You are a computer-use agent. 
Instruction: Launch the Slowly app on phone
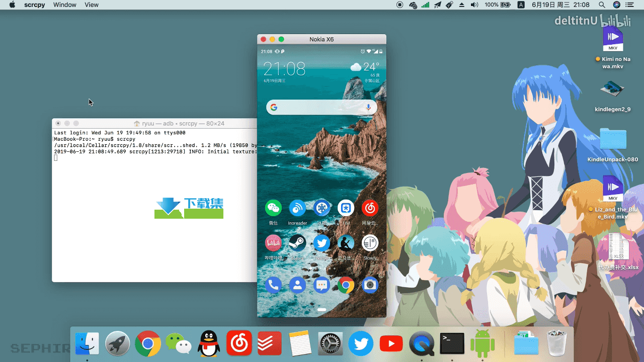[370, 243]
